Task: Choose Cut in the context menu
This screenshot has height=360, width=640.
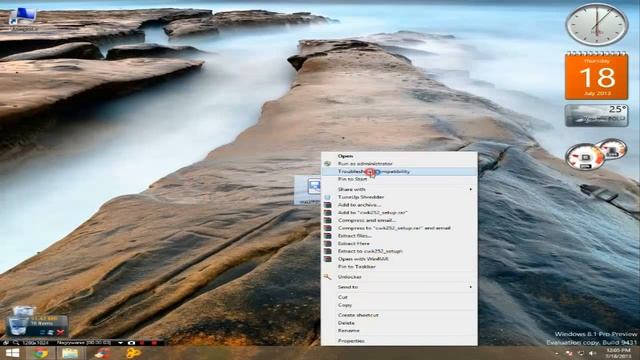Action: tap(399, 298)
